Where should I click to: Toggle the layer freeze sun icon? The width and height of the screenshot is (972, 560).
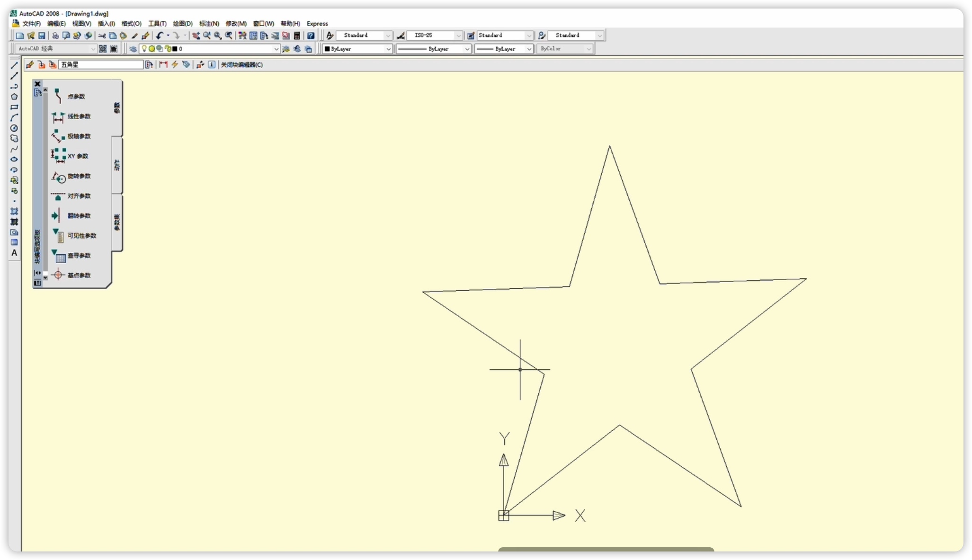[x=152, y=49]
